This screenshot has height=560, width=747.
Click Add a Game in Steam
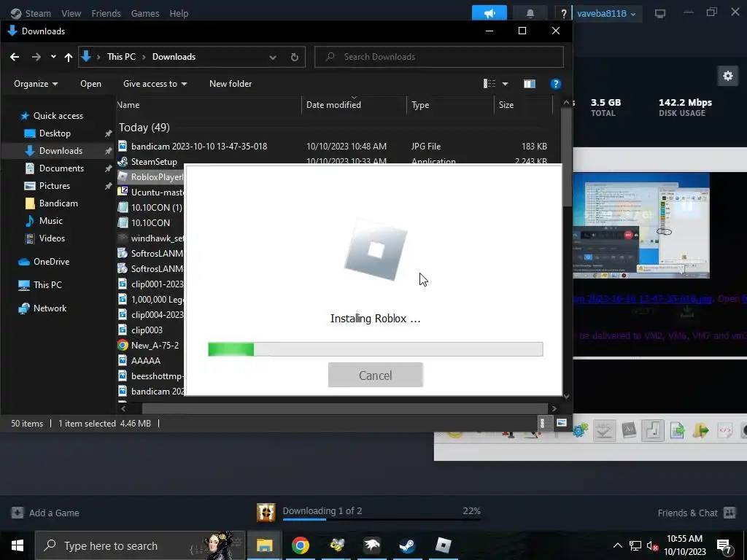click(x=45, y=513)
